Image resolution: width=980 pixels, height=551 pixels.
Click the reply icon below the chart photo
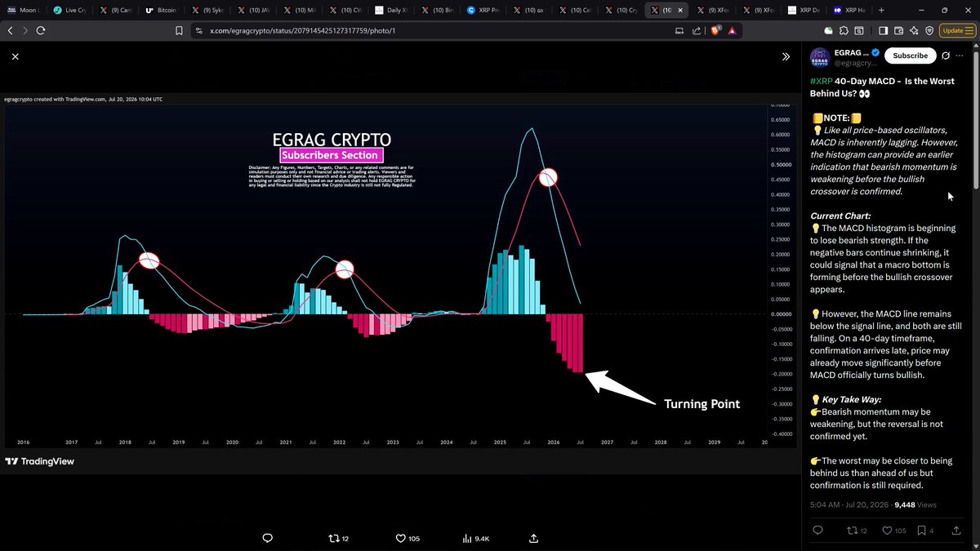coord(267,539)
